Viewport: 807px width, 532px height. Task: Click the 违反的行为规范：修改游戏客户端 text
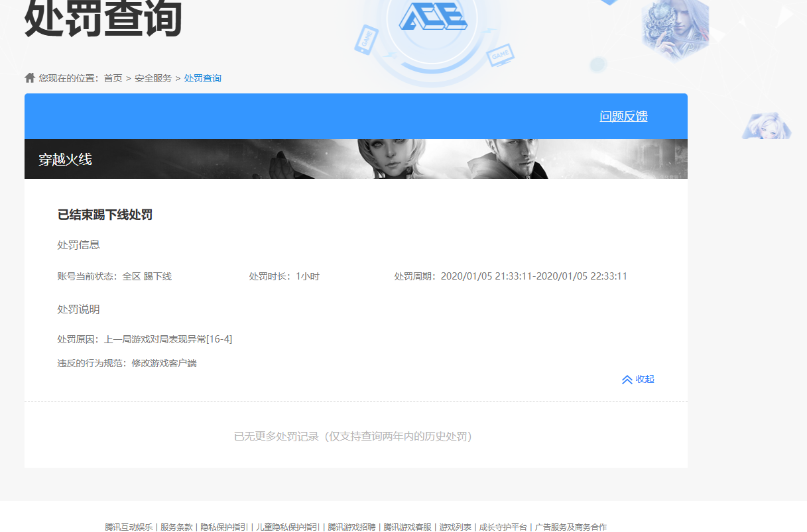(127, 363)
